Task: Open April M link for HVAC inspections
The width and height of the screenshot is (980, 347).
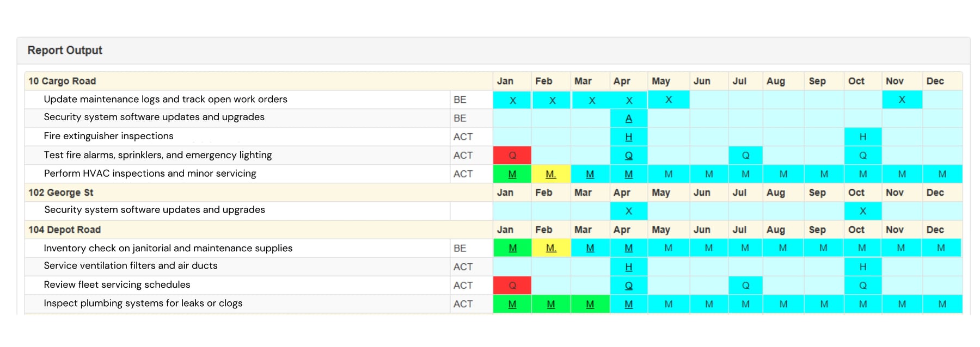Action: point(628,174)
